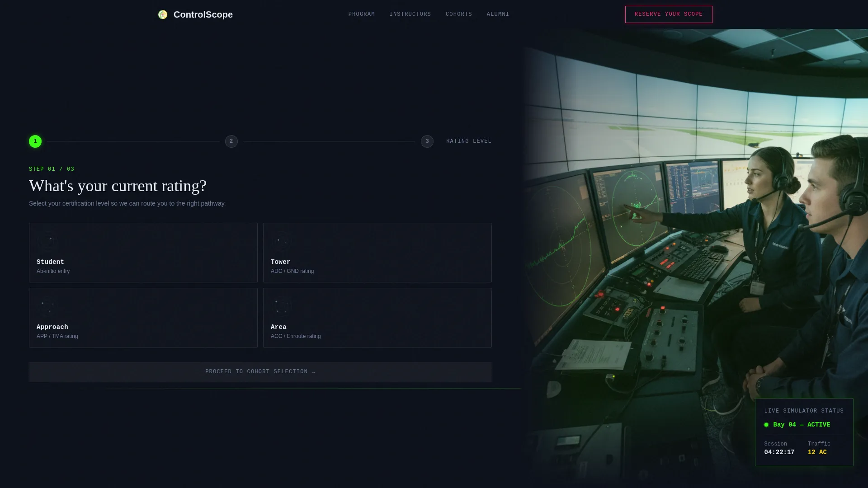Click the radar icon in Area card
The image size is (868, 488).
pyautogui.click(x=281, y=306)
